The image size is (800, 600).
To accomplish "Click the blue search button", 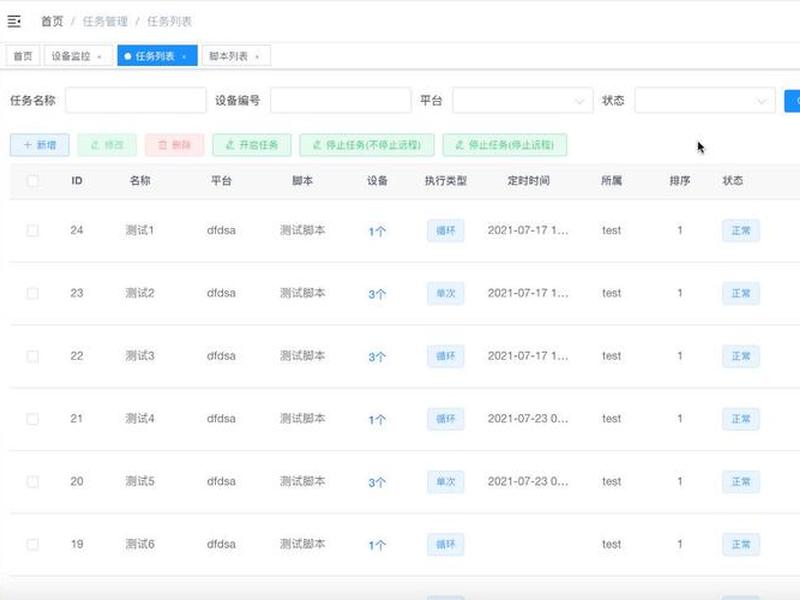I will 792,101.
